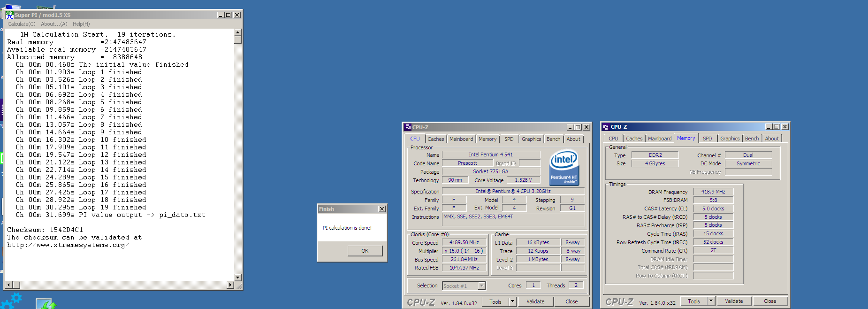This screenshot has height=309, width=868.
Task: Click Validate button in right CPU-Z
Action: point(734,301)
